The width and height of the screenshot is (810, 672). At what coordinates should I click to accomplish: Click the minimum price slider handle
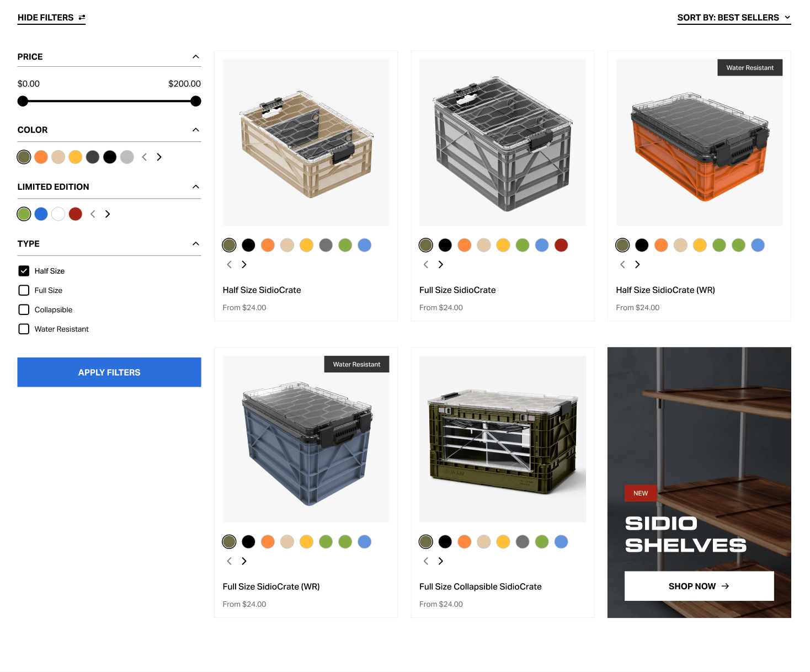[23, 101]
